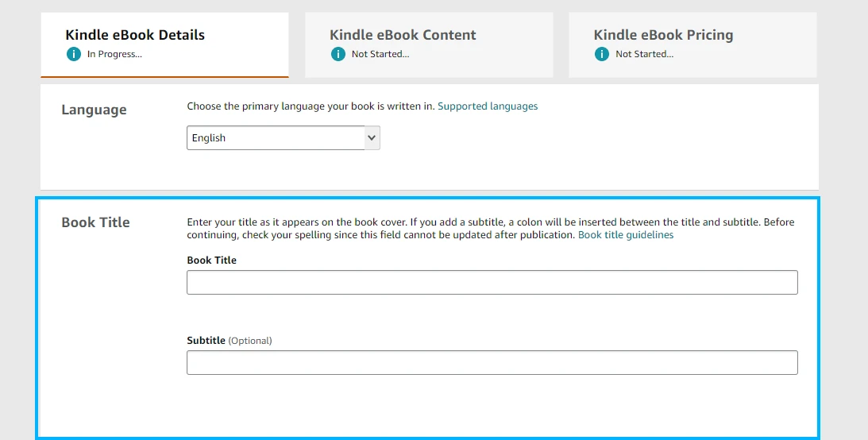Click the large Book Title section heading
868x440 pixels.
tap(95, 222)
